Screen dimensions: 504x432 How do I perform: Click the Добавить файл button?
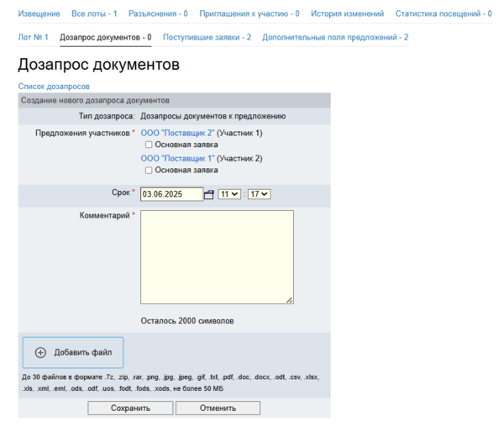point(73,352)
